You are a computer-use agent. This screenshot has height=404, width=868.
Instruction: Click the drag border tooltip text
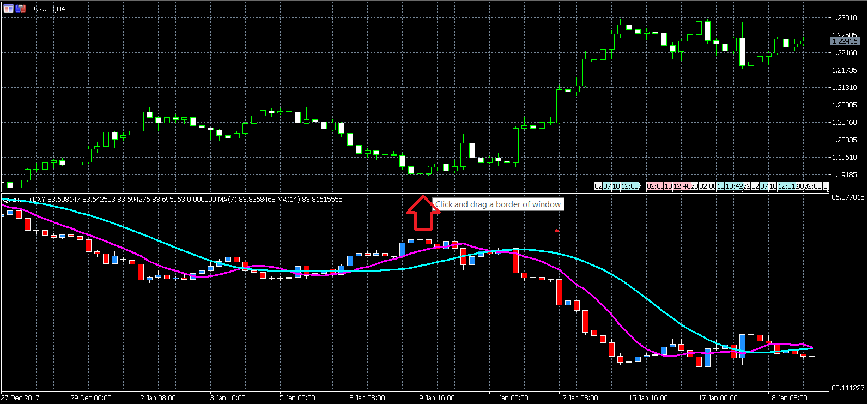point(497,204)
